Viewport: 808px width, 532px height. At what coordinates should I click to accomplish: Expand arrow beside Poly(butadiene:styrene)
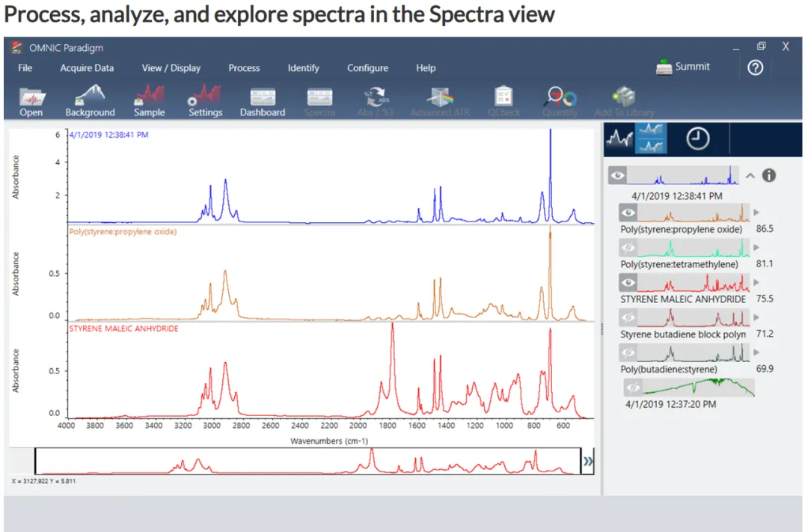pyautogui.click(x=756, y=352)
